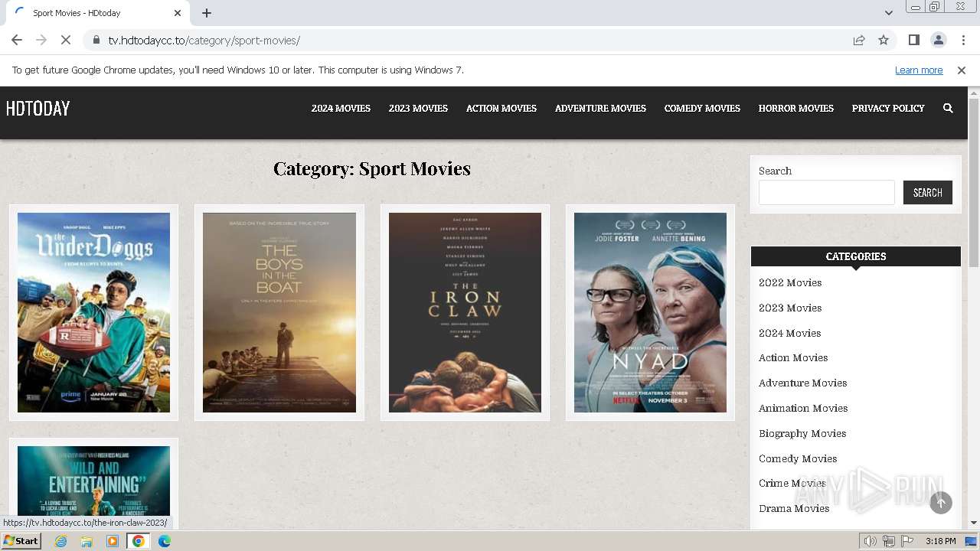The width and height of the screenshot is (980, 551).
Task: Switch to Chrome in taskbar
Action: pyautogui.click(x=139, y=541)
